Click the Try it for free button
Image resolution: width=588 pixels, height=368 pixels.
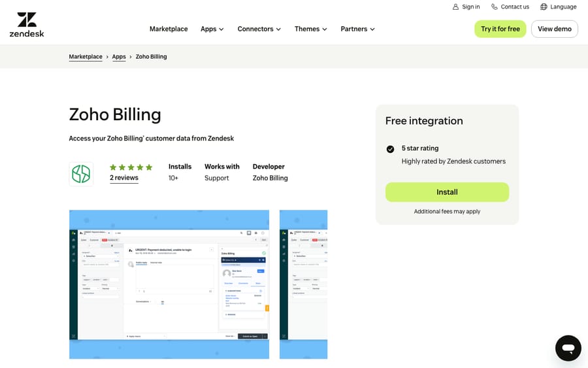500,29
